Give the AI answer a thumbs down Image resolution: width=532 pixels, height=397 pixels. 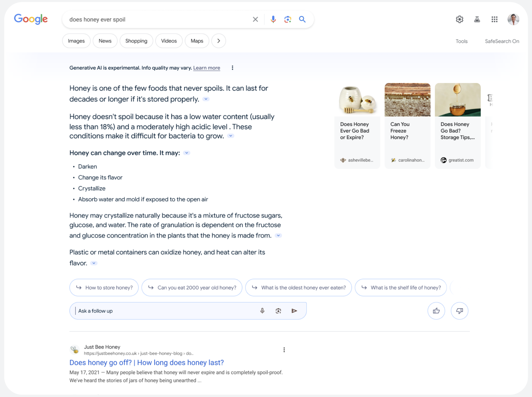pos(459,311)
